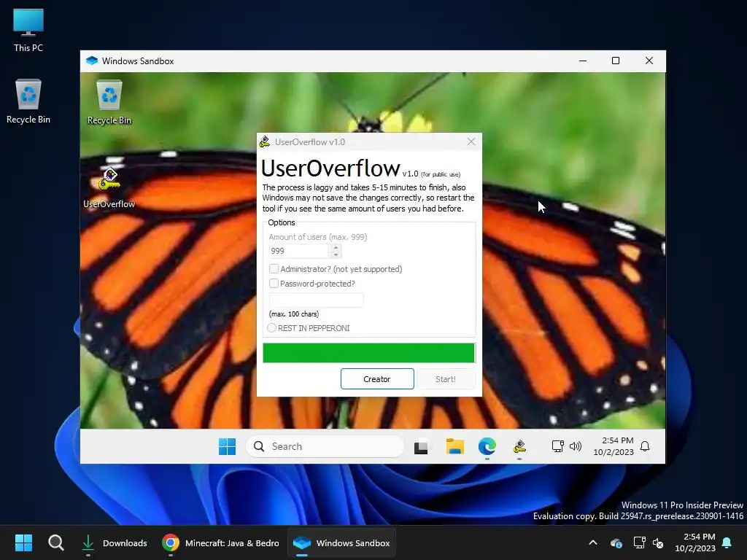
Task: Close the UserOverflow v1.0 dialog
Action: (x=471, y=142)
